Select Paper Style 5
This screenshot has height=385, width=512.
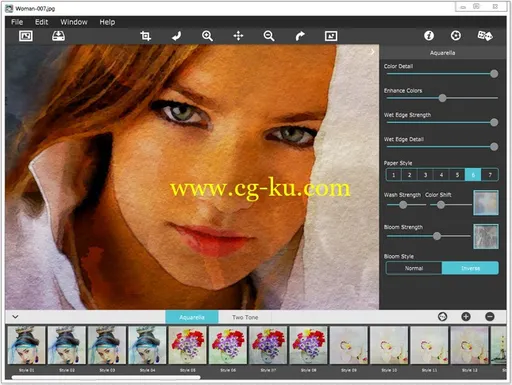click(457, 175)
